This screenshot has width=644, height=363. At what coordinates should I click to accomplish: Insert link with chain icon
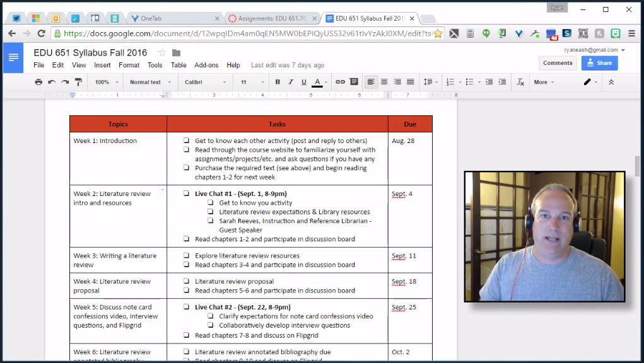coord(340,82)
